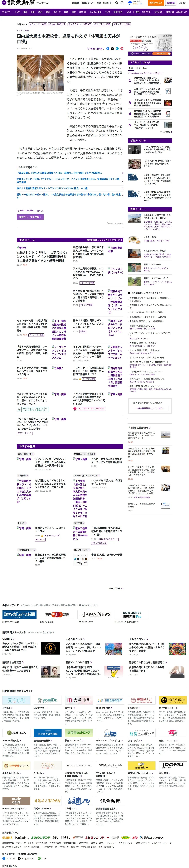Image resolution: width=189 pixels, height=868 pixels.
Task: Open ダウンタウンが「万博アンバサダー」退任 item
Action: pyautogui.click(x=50, y=462)
